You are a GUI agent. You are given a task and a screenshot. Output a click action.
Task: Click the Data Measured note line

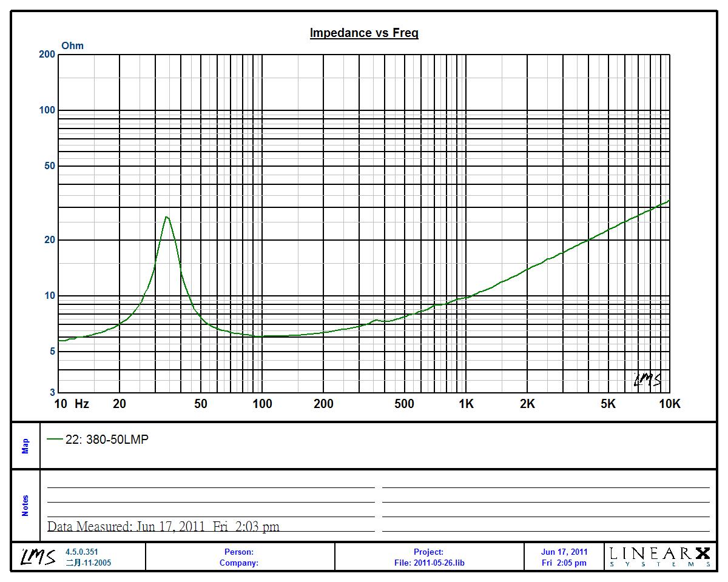163,526
